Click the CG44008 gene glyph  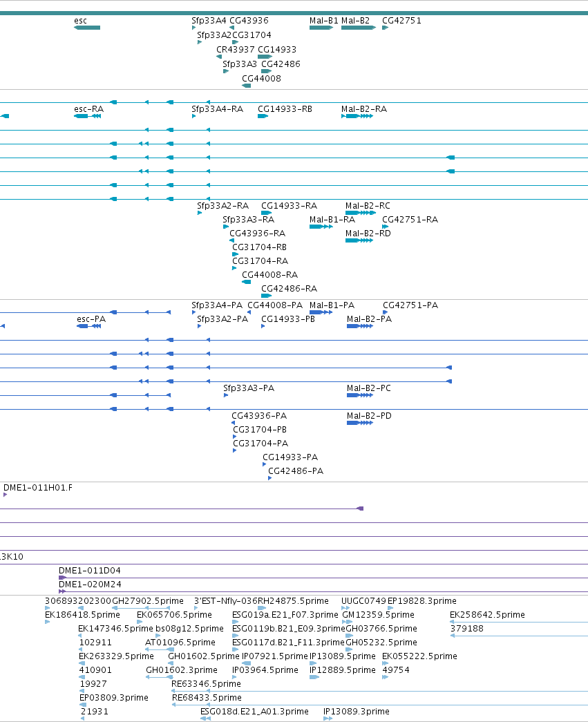247,86
